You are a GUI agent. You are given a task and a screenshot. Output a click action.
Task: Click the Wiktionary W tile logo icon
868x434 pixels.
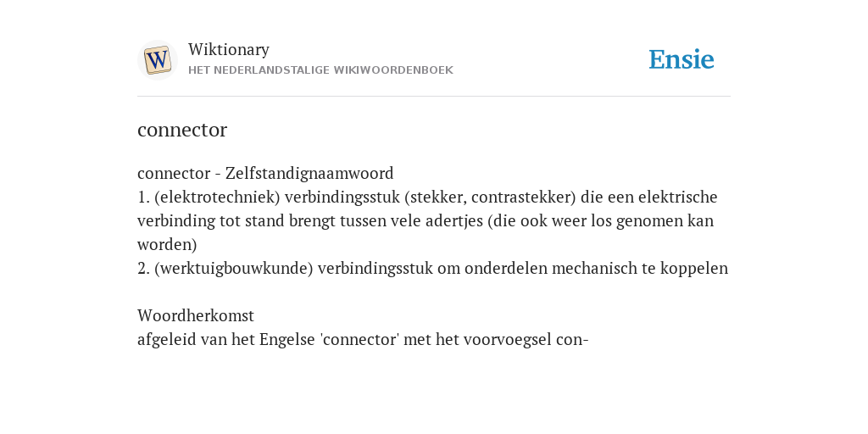[x=158, y=60]
